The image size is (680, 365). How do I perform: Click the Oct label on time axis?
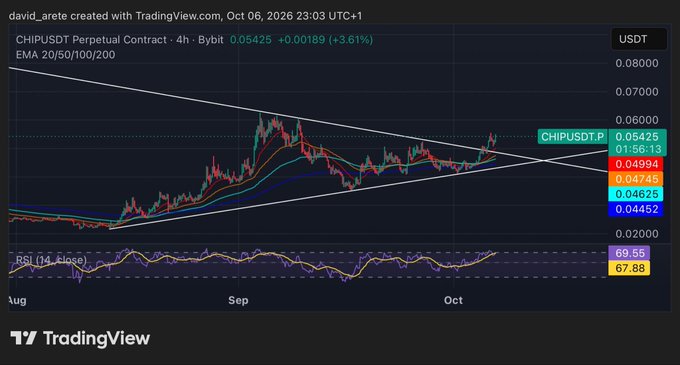coord(453,300)
